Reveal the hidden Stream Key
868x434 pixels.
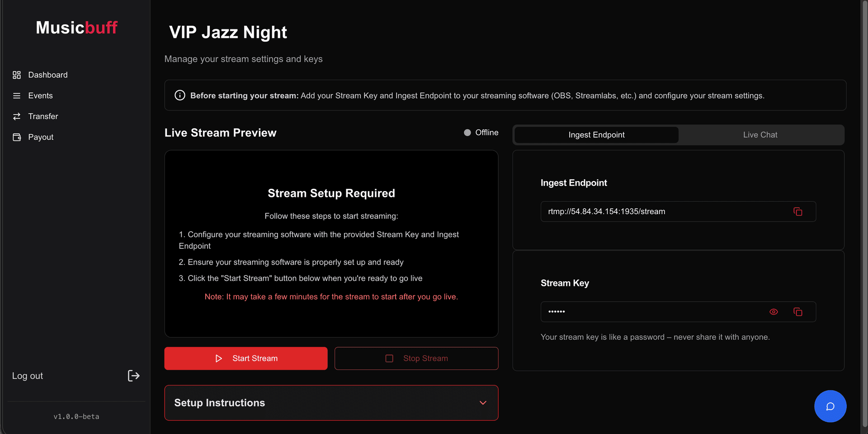774,312
